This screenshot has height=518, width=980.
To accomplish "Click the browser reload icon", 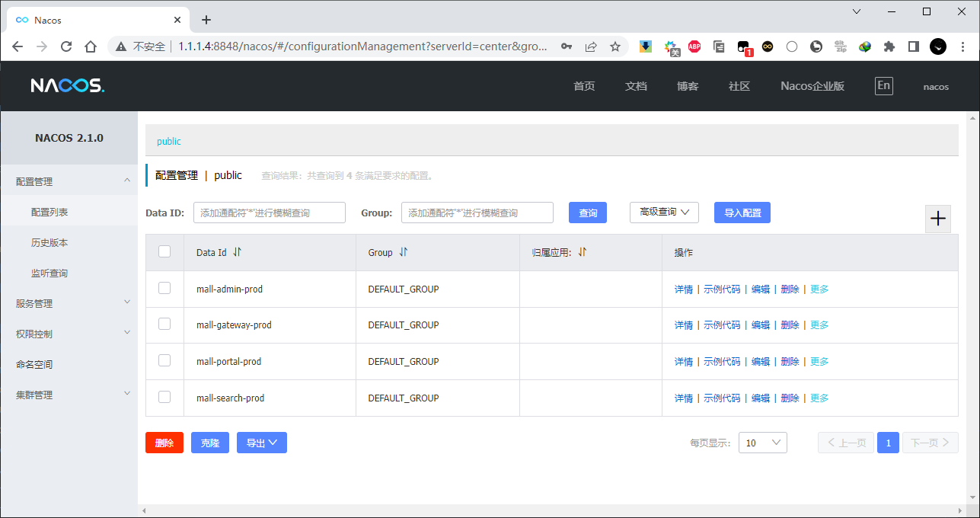I will point(66,46).
